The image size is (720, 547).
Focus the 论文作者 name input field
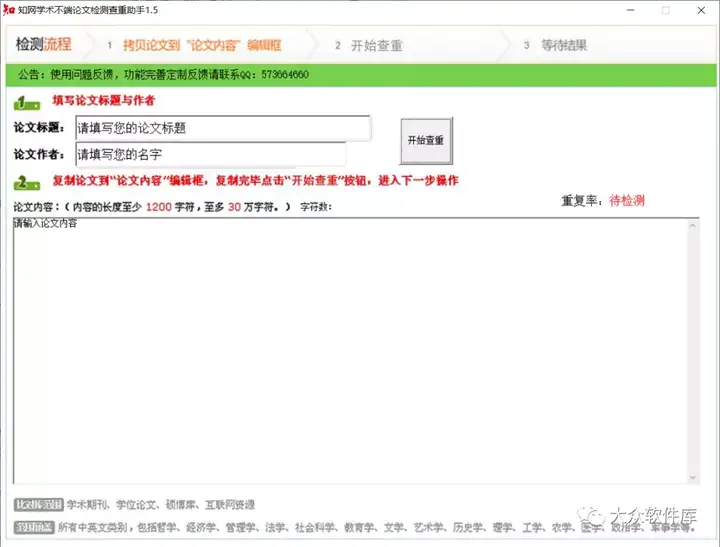(211, 154)
